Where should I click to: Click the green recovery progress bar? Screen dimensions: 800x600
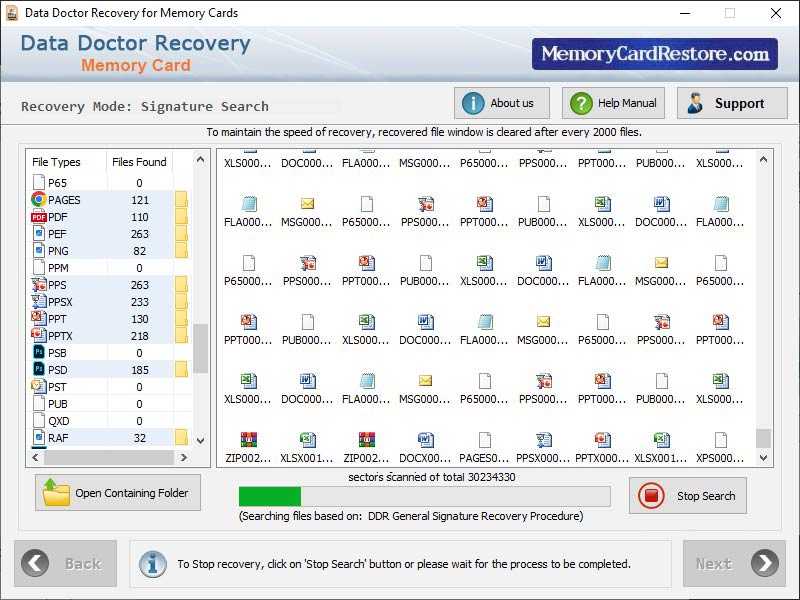(270, 493)
